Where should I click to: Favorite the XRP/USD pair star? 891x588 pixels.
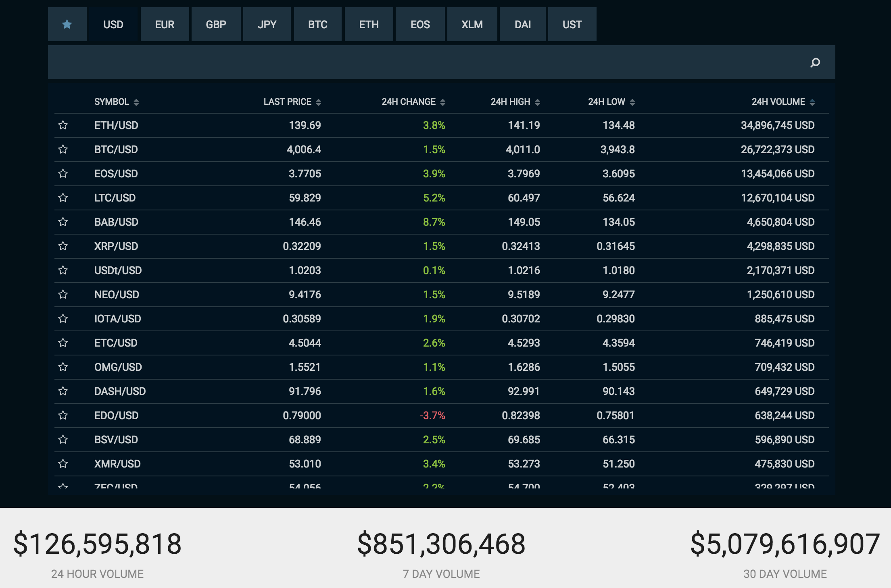(x=63, y=246)
